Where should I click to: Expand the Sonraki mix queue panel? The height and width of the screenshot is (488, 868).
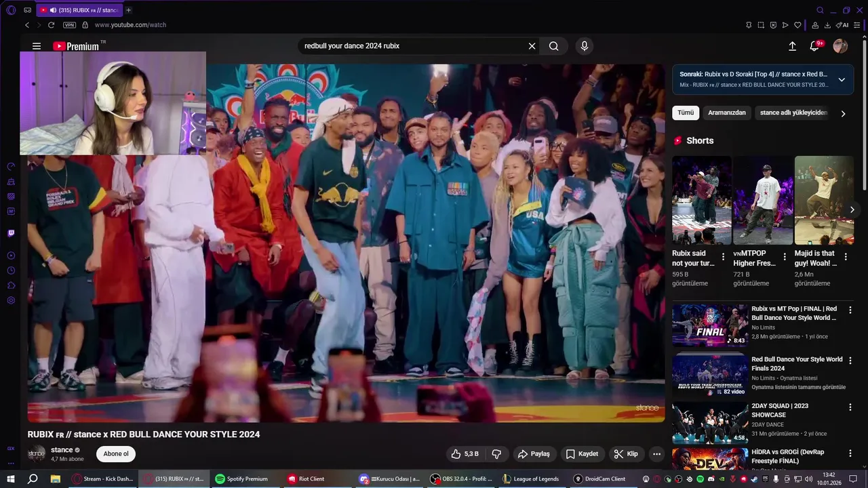tap(842, 79)
